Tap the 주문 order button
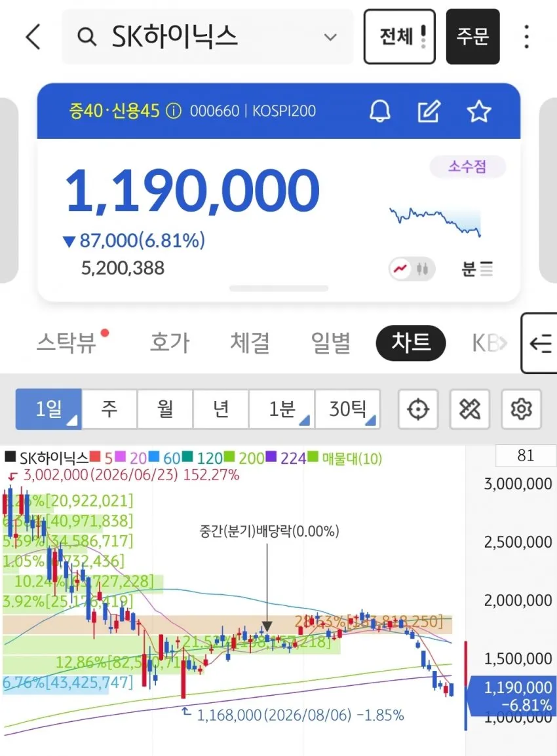The image size is (557, 756). (x=472, y=37)
